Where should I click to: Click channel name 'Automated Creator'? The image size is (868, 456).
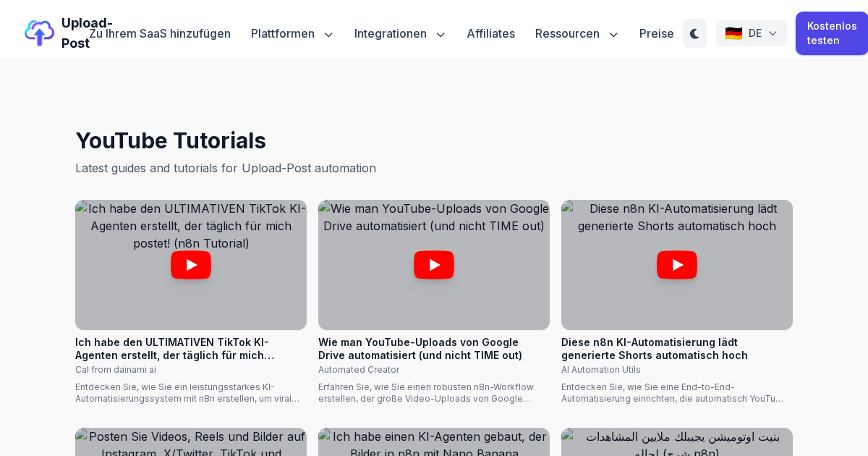coord(359,370)
